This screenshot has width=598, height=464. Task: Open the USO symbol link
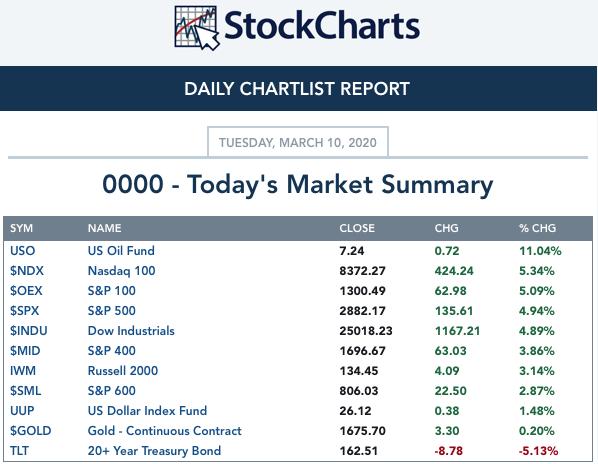pyautogui.click(x=23, y=250)
